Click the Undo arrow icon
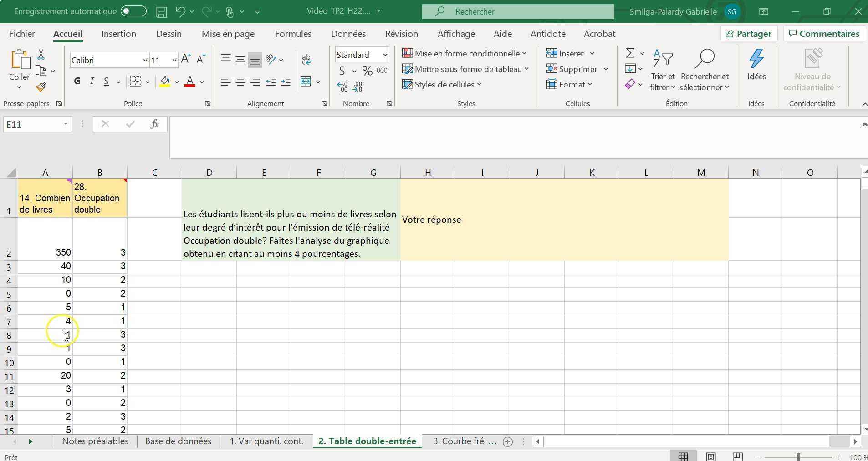The width and height of the screenshot is (868, 461). (x=180, y=12)
